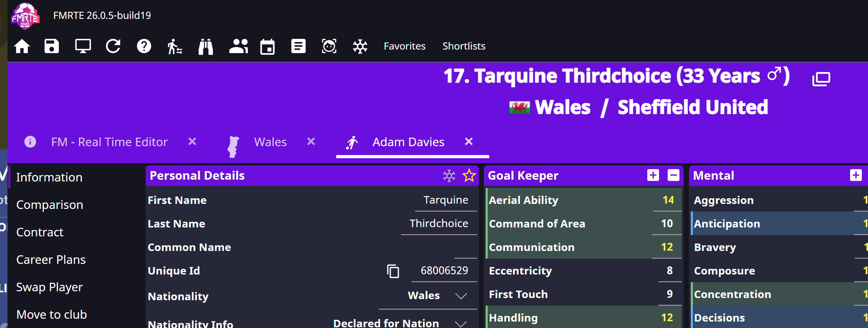The width and height of the screenshot is (868, 328).
Task: Click the Goal Keeper panel title
Action: [x=523, y=176]
